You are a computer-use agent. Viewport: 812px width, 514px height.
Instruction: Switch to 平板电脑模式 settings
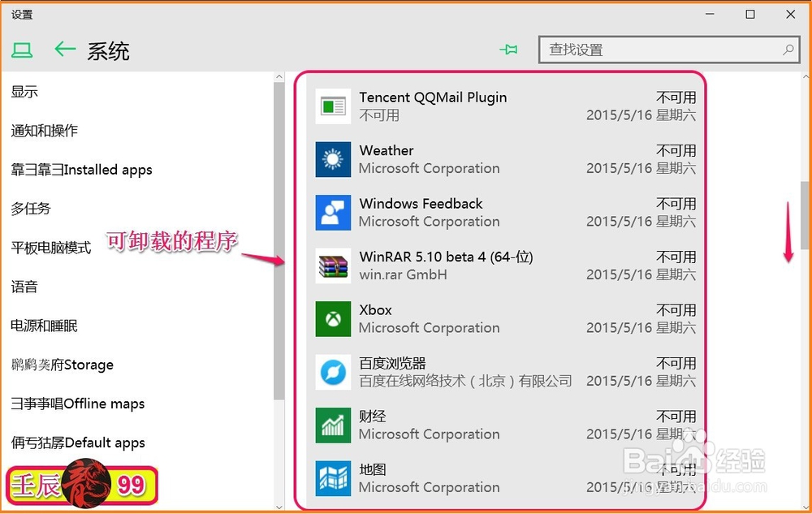51,248
